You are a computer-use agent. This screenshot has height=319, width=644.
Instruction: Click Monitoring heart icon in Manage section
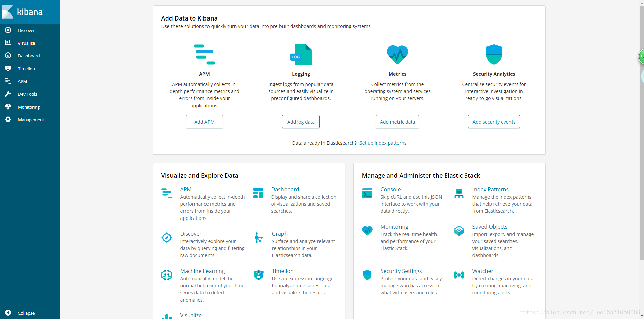(x=367, y=231)
